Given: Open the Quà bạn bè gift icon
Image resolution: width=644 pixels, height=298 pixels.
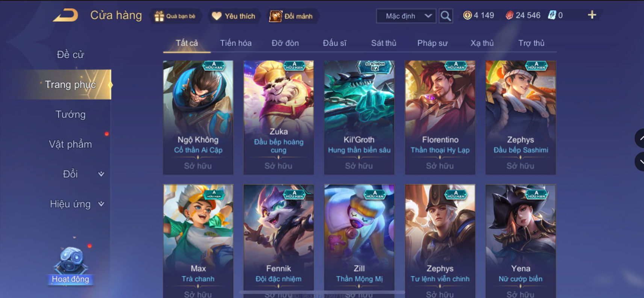Looking at the screenshot, I should pyautogui.click(x=159, y=16).
